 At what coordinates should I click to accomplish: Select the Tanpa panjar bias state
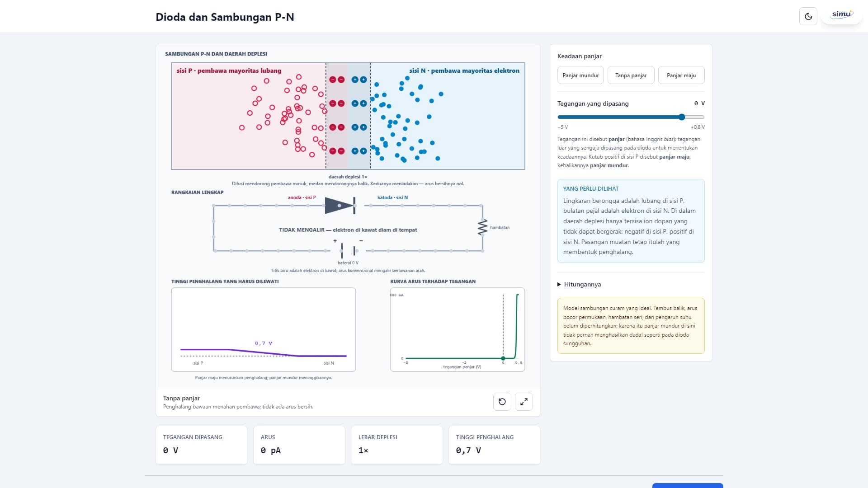pos(631,75)
